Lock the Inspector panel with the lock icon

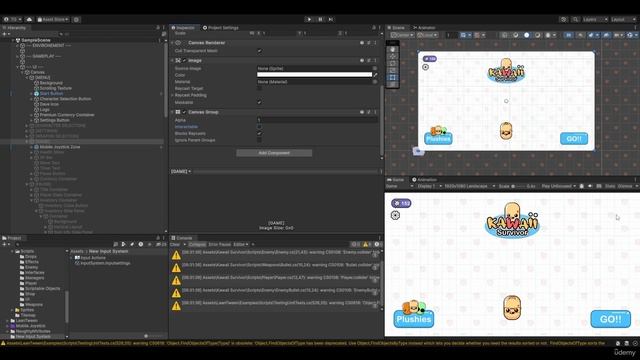(373, 27)
